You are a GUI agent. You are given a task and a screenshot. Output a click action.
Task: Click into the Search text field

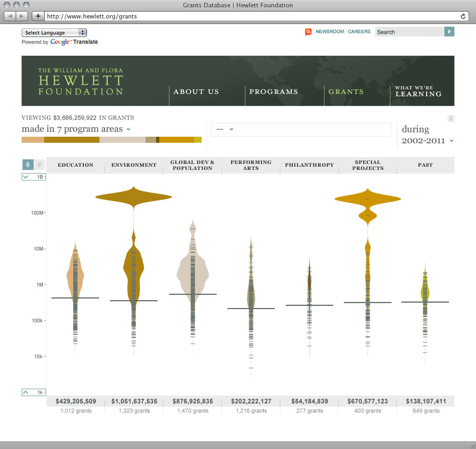408,32
